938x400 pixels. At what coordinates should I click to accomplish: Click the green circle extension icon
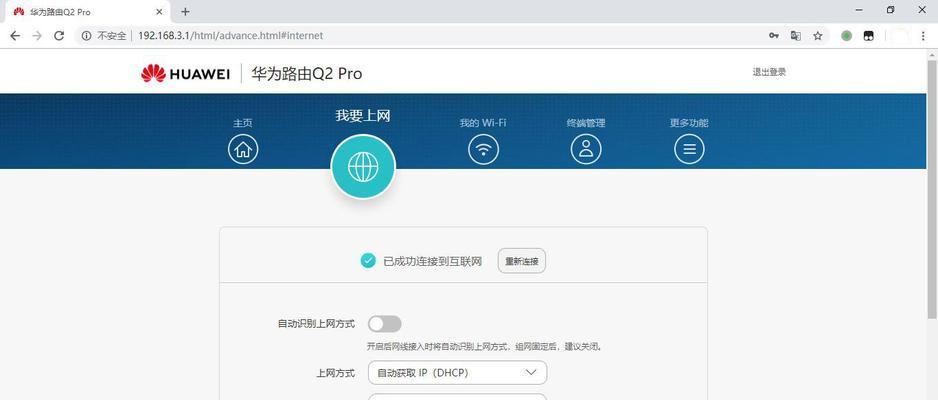click(x=846, y=36)
